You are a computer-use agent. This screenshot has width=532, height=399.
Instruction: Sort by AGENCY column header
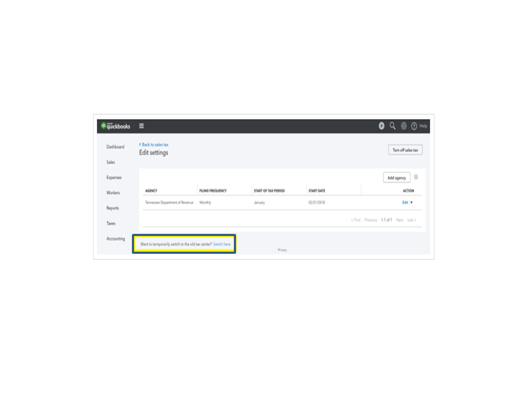click(x=151, y=191)
